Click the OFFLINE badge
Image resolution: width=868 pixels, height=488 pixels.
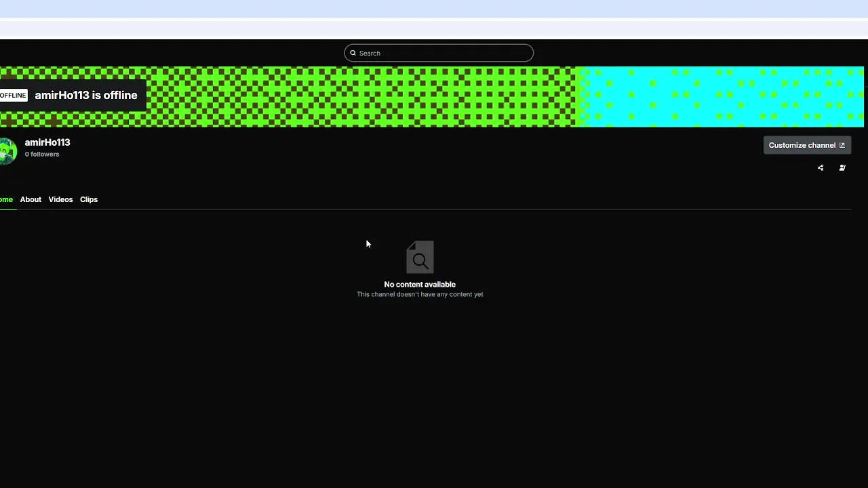(13, 96)
